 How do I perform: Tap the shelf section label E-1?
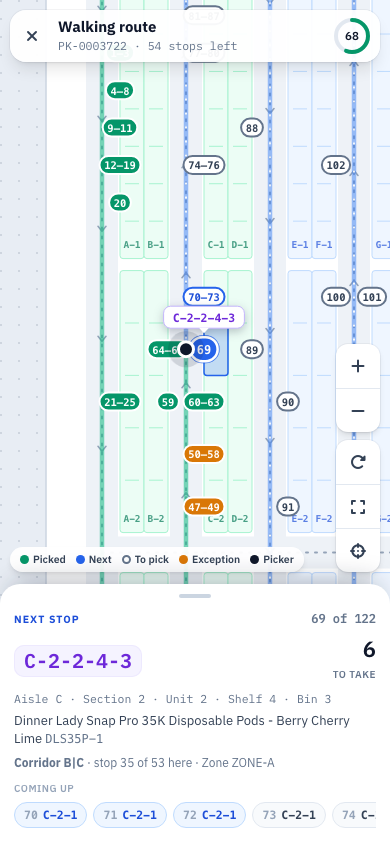coord(300,244)
